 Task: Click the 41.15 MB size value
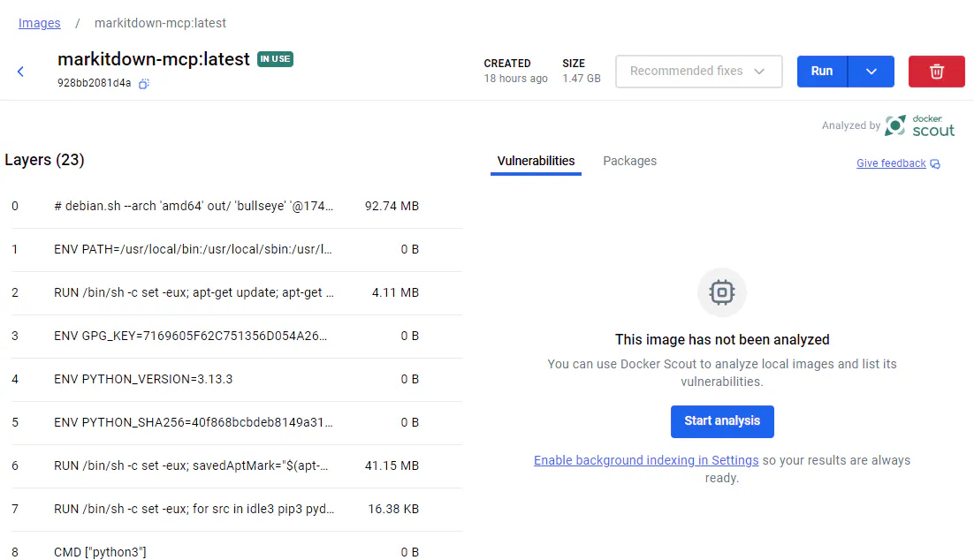point(392,465)
